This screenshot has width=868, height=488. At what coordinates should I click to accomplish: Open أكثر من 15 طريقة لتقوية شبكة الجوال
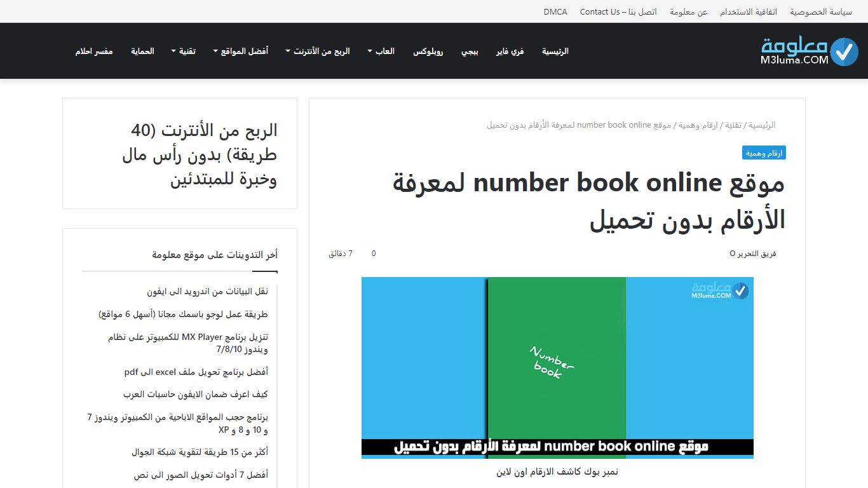point(200,452)
